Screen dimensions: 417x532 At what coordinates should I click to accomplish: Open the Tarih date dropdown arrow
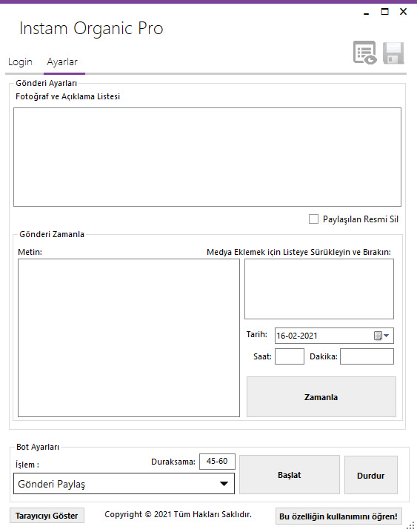click(386, 336)
